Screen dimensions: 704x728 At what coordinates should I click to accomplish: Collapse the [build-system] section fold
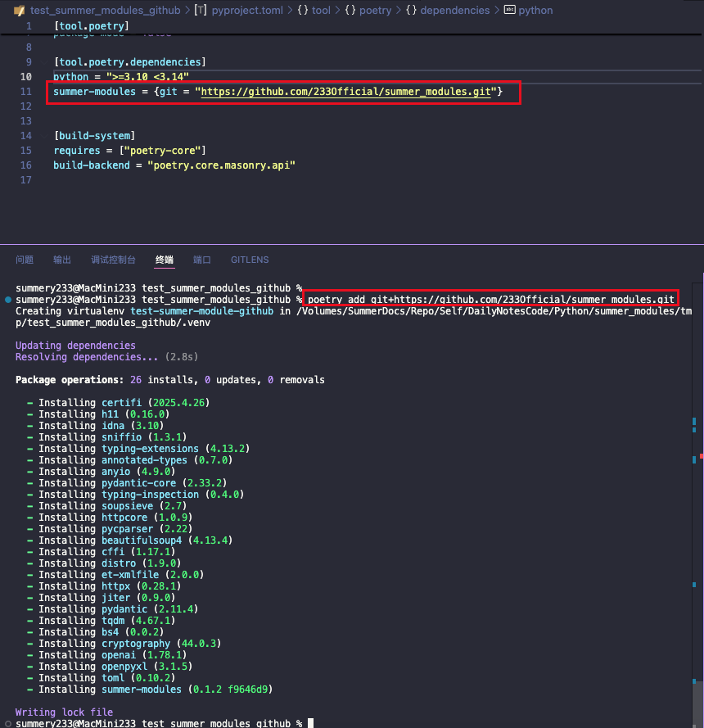pyautogui.click(x=44, y=136)
